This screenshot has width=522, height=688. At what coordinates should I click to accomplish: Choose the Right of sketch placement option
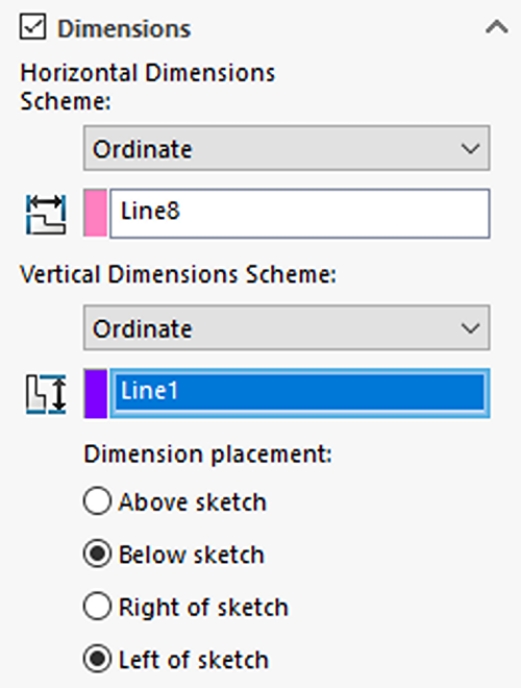[186, 607]
